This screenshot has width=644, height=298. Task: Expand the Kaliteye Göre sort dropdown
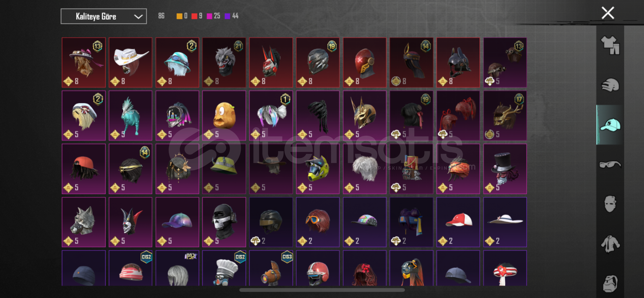(x=104, y=16)
